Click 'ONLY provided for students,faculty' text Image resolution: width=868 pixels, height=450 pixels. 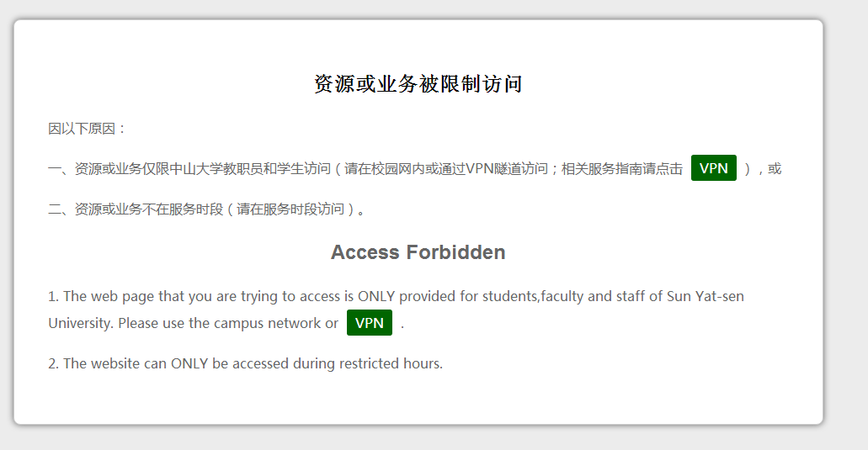coord(471,296)
